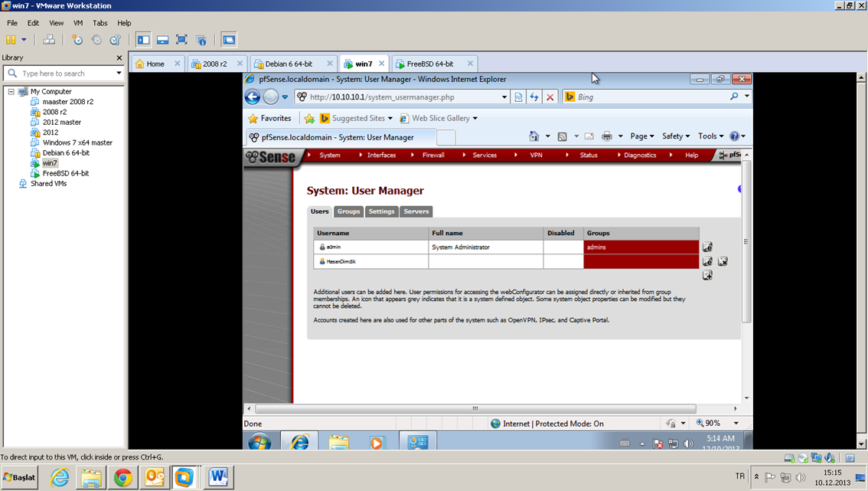Edit the admin user icon
Image resolution: width=868 pixels, height=491 pixels.
point(707,247)
